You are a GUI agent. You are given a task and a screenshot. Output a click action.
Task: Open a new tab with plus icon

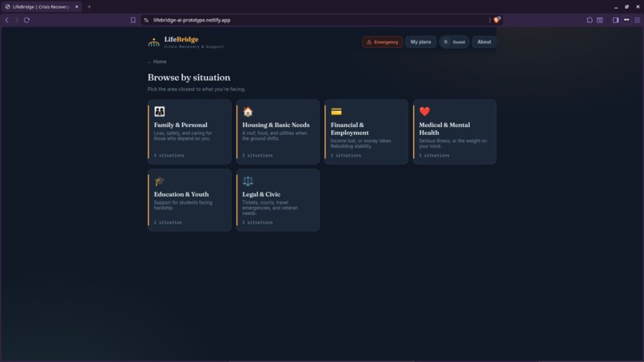89,6
